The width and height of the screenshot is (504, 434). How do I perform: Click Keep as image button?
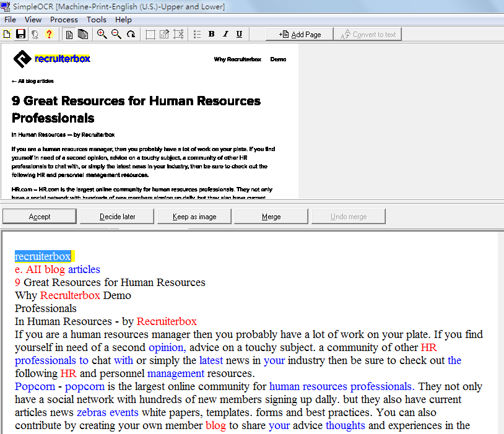tap(194, 216)
